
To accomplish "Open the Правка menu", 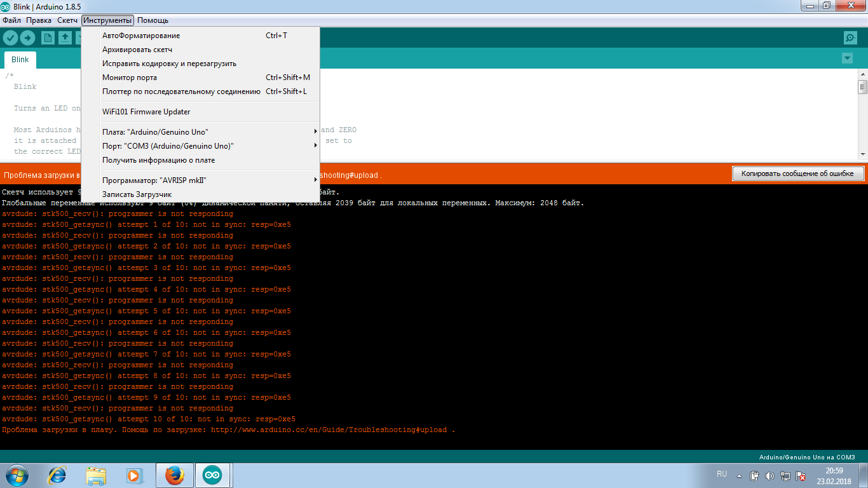I will point(39,20).
